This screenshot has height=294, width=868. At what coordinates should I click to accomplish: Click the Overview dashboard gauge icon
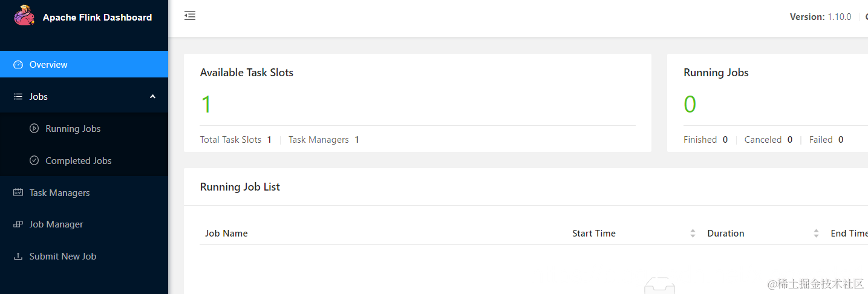pos(18,65)
